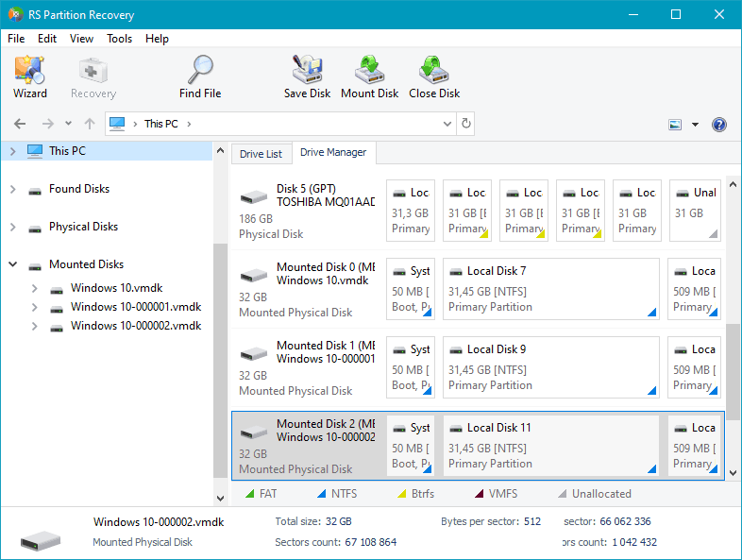Viewport: 742px width, 560px height.
Task: Go back with the left arrow
Action: [20, 124]
